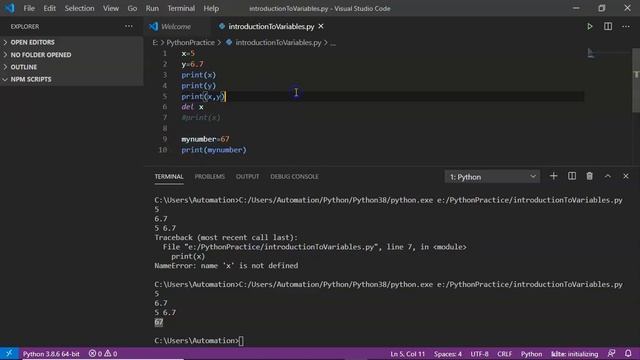This screenshot has height=360, width=640.
Task: Open Explorer views and more actions ellipsis
Action: coord(129,26)
